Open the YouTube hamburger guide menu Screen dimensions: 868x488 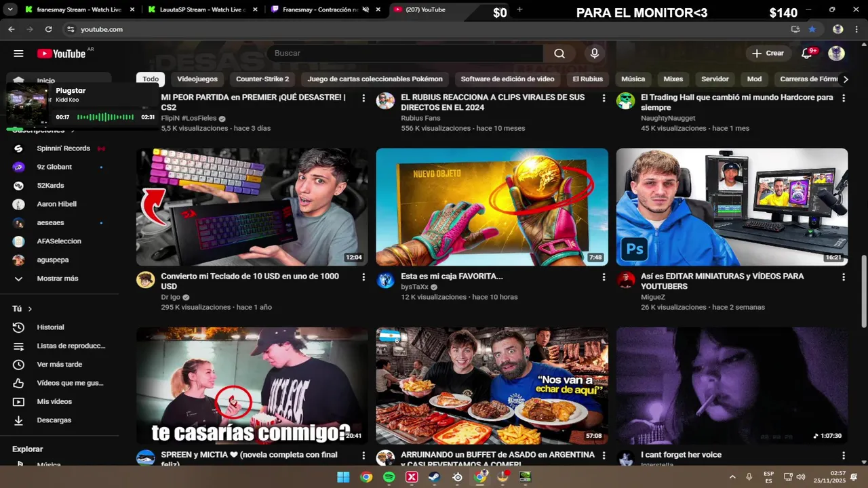click(18, 54)
